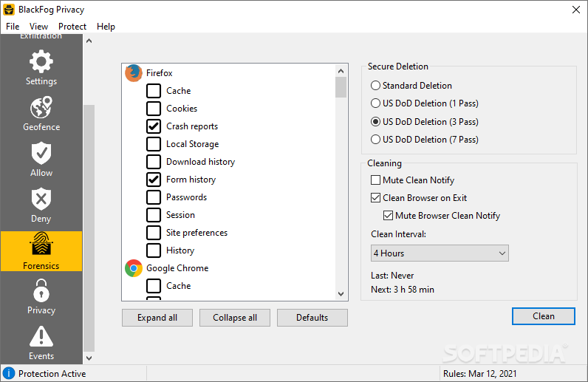
Task: Enable Mute Clean Notify checkbox
Action: (x=375, y=180)
